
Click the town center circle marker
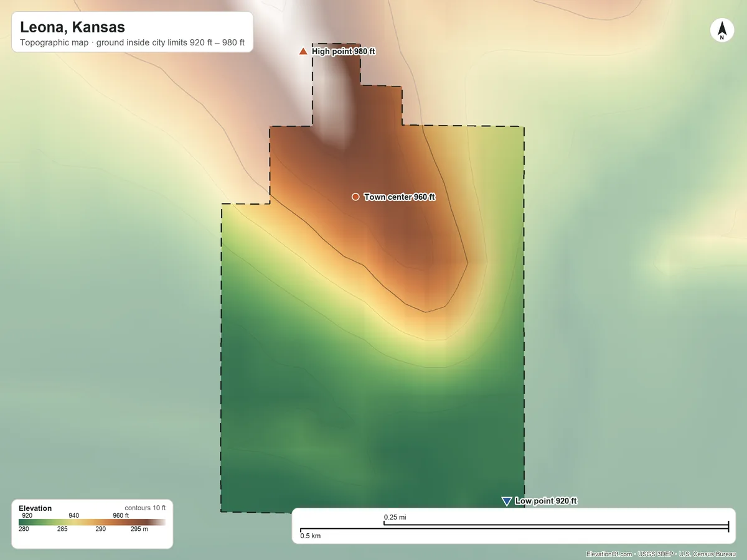pyautogui.click(x=355, y=197)
